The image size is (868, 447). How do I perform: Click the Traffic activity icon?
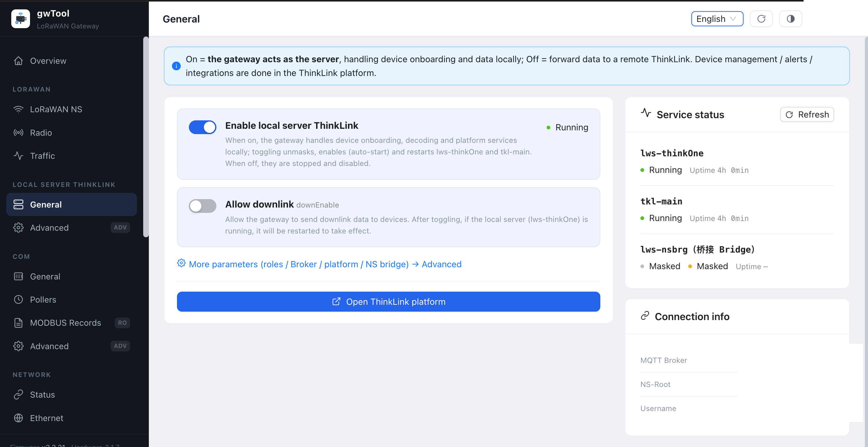(x=18, y=156)
